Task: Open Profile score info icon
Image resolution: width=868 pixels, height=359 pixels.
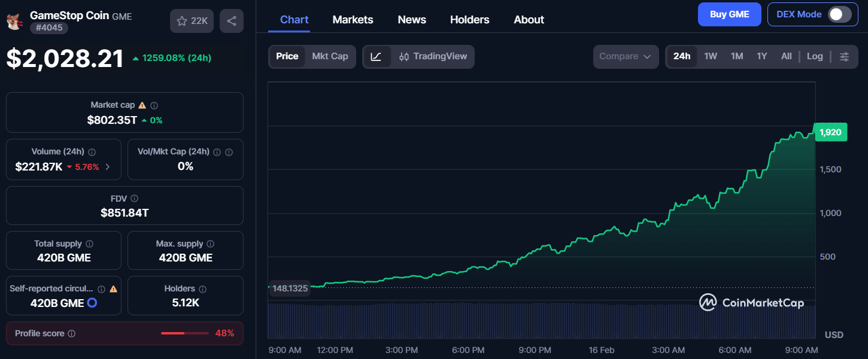Action: click(x=71, y=333)
